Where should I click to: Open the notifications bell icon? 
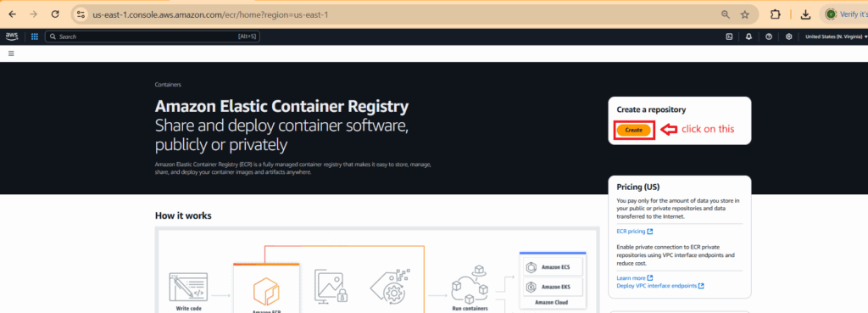pyautogui.click(x=748, y=36)
